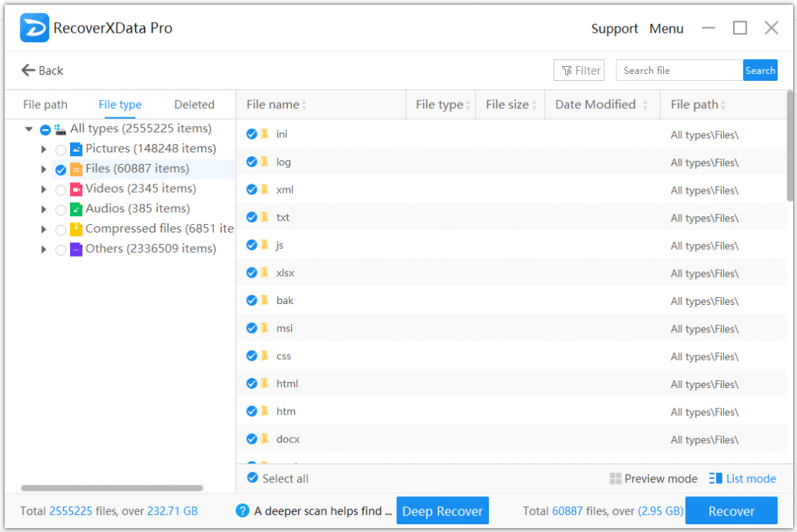Image resolution: width=797 pixels, height=532 pixels.
Task: Click the htm folder icon
Action: point(265,411)
